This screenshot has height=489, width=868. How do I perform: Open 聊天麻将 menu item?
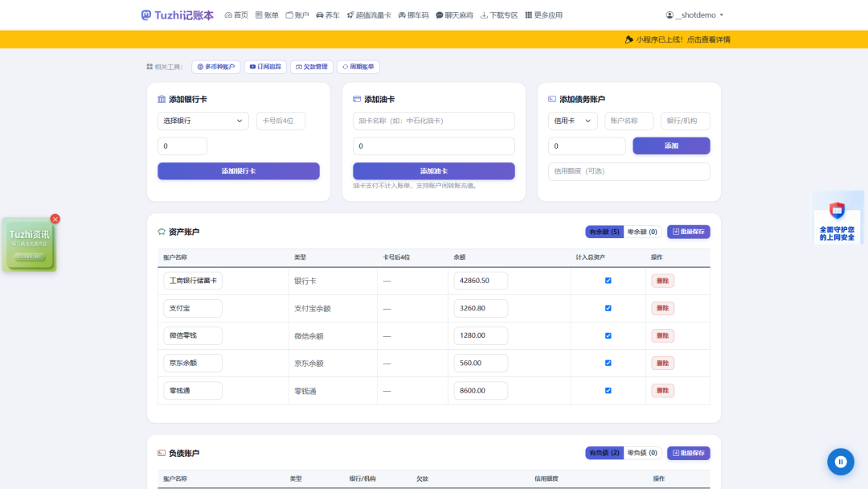454,15
